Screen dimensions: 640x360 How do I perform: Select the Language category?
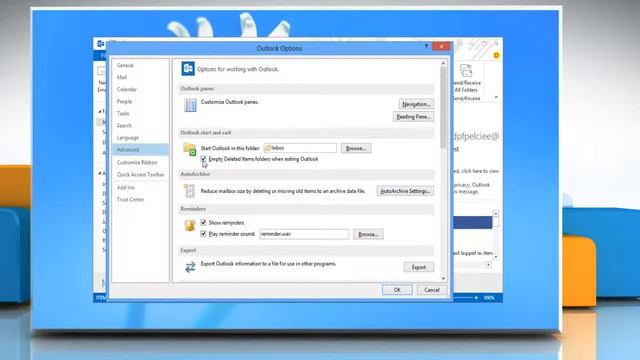[128, 138]
